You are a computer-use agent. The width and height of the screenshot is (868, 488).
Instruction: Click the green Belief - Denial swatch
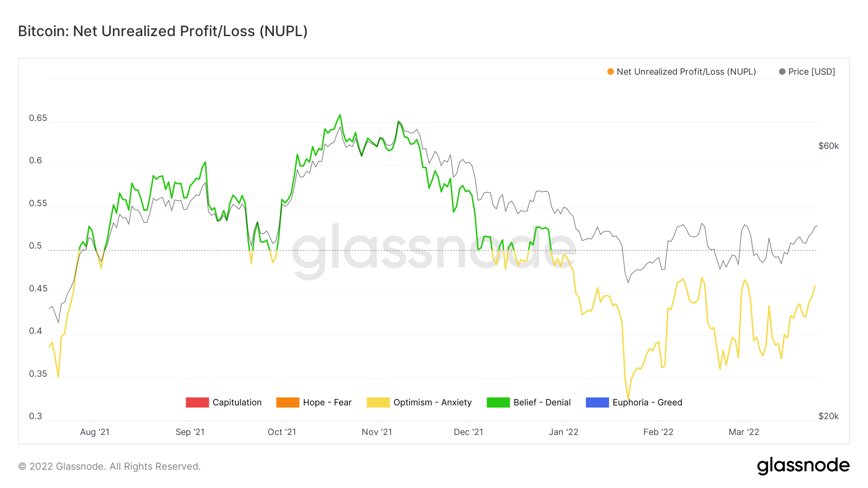point(498,402)
